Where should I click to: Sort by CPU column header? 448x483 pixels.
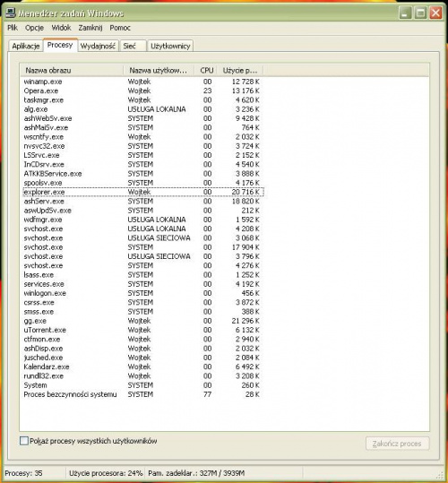point(206,70)
